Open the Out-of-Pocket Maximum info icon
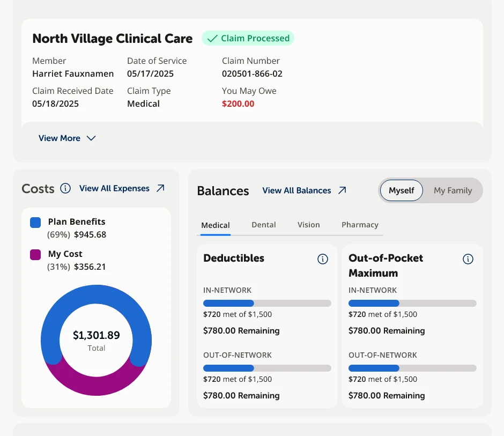504x436 pixels. (468, 259)
